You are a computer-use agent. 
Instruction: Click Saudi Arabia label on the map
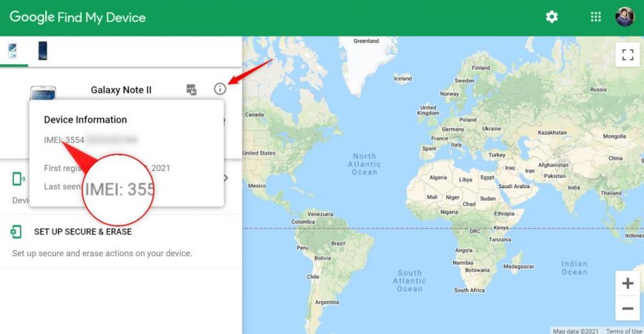(x=514, y=186)
